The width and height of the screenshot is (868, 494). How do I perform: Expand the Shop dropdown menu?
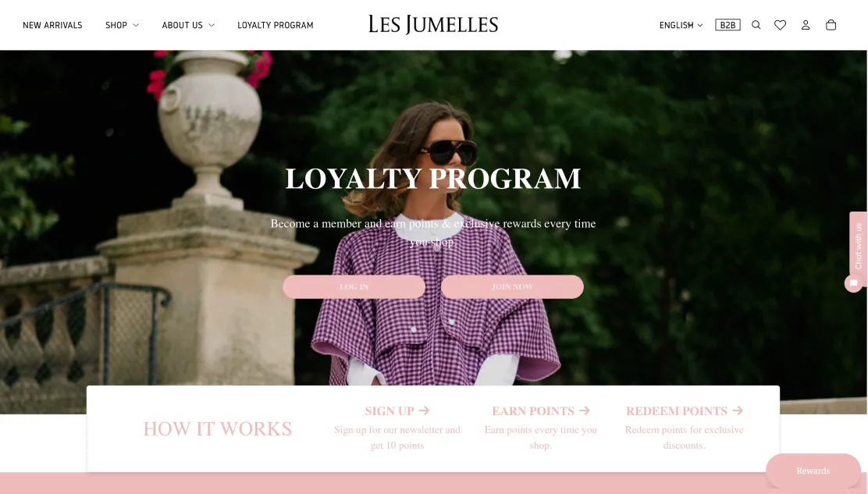pos(122,25)
